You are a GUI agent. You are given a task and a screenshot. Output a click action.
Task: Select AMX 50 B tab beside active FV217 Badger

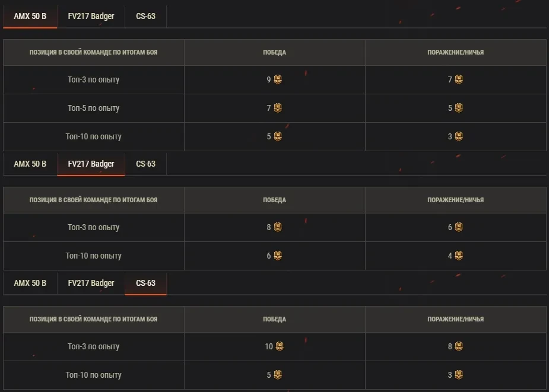coord(30,164)
